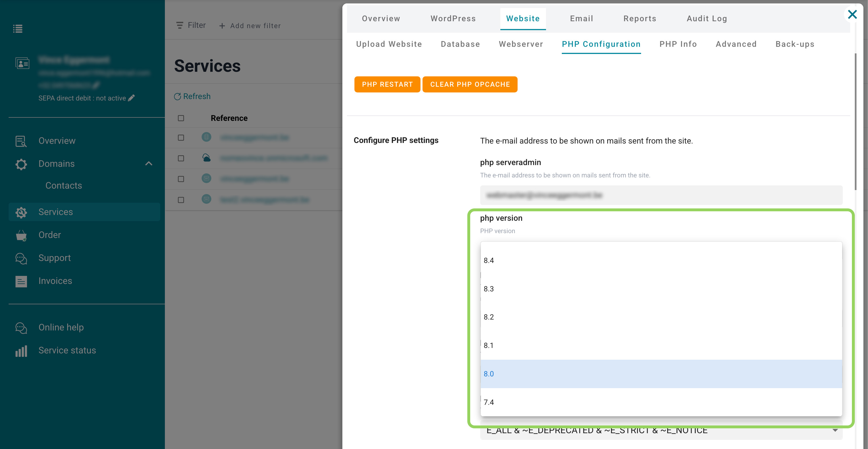868x449 pixels.
Task: Choose PHP version 8.1 in dropdown
Action: point(661,345)
